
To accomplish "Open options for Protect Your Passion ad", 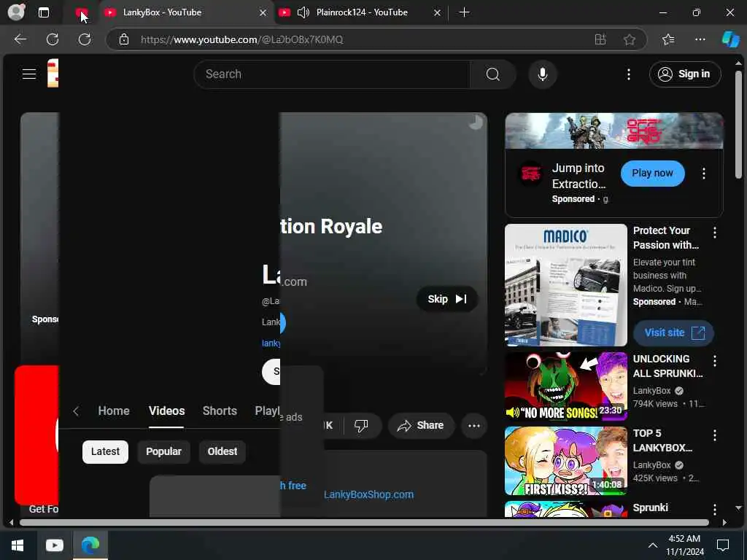I will [x=715, y=233].
